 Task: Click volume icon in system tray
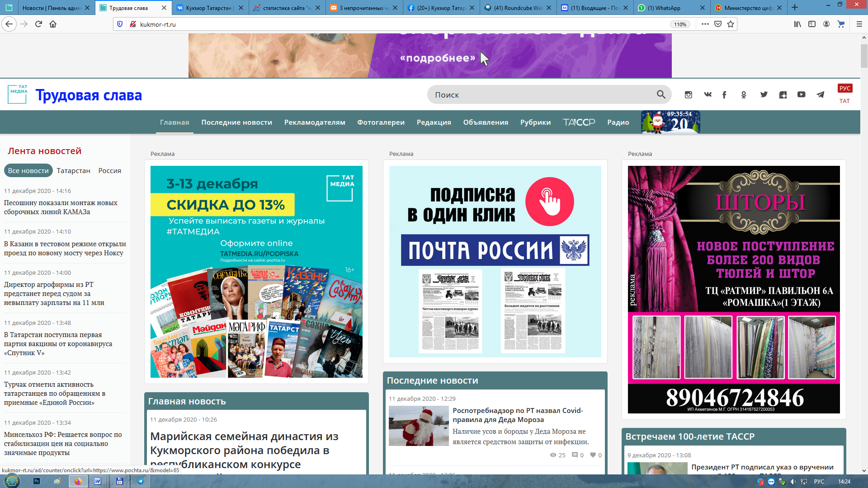793,482
